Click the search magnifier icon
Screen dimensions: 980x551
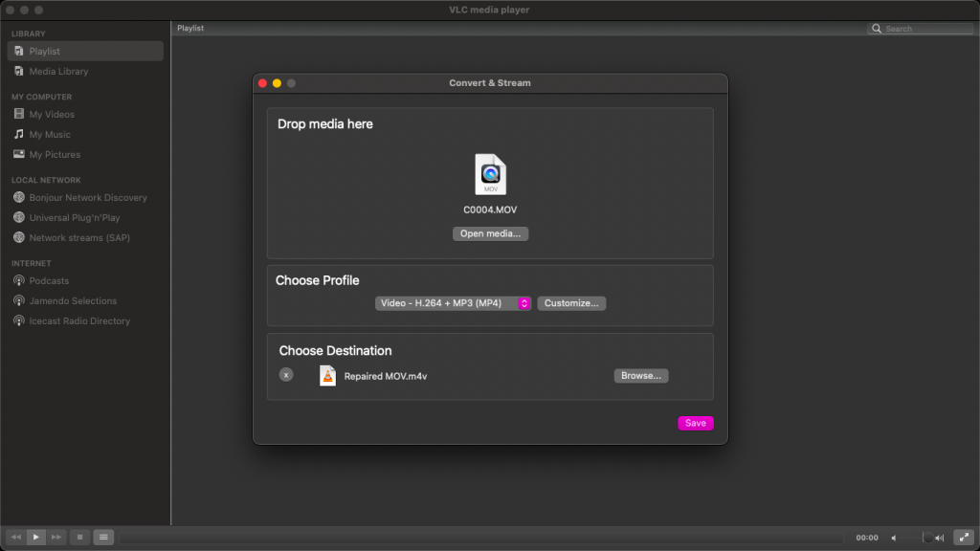tap(877, 29)
